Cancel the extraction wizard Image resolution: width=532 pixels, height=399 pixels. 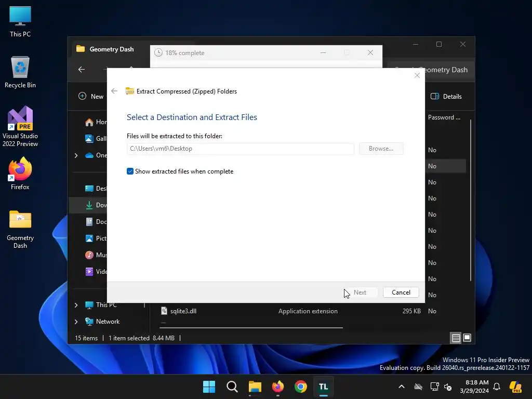pyautogui.click(x=401, y=292)
